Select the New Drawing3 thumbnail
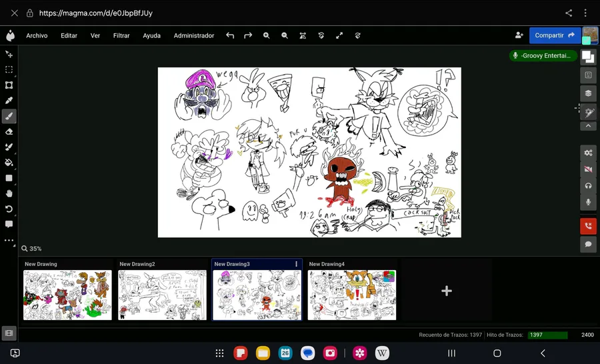Screen dimensions: 600x364 257,295
